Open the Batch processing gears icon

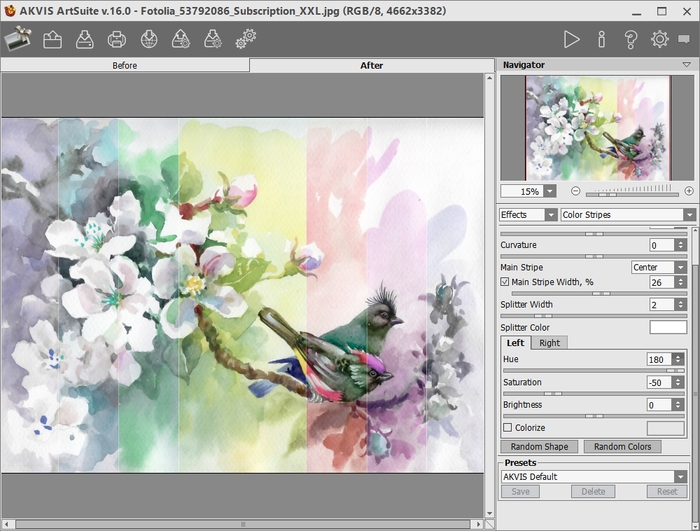[246, 39]
